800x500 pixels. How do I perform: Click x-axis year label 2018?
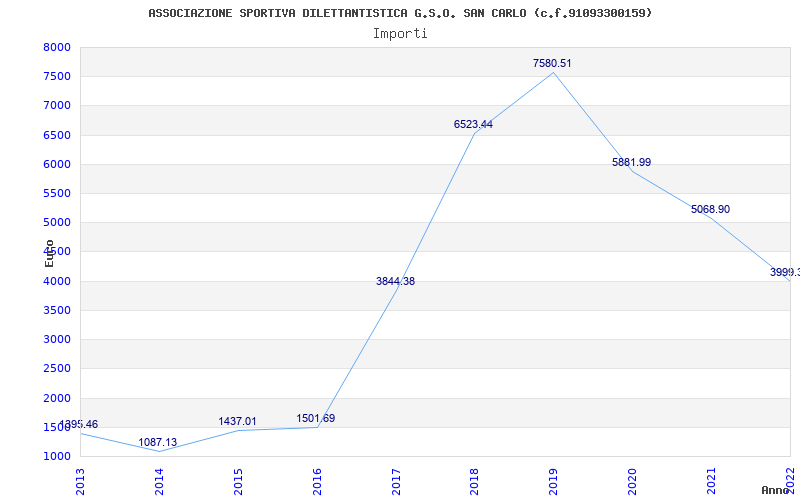point(474,482)
